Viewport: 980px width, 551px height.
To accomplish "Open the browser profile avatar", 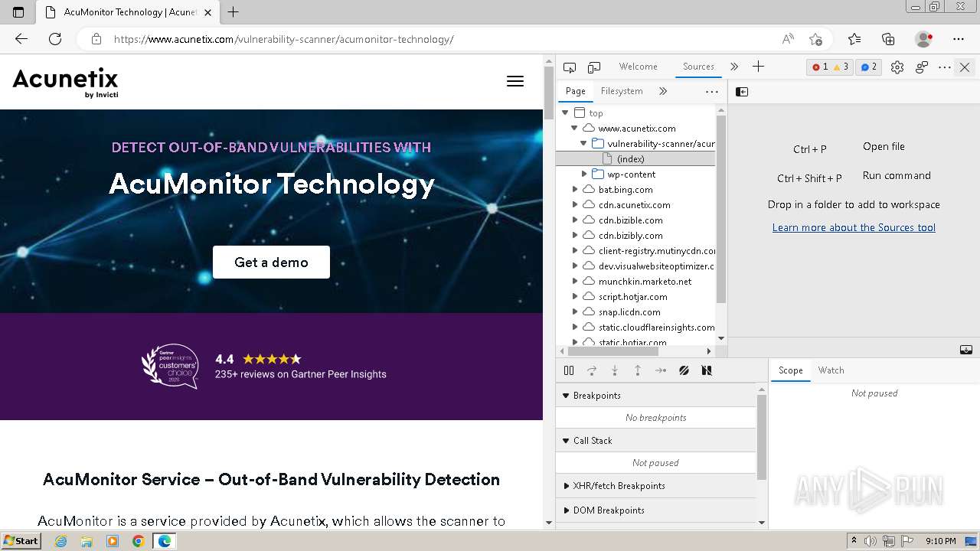I will (x=924, y=39).
